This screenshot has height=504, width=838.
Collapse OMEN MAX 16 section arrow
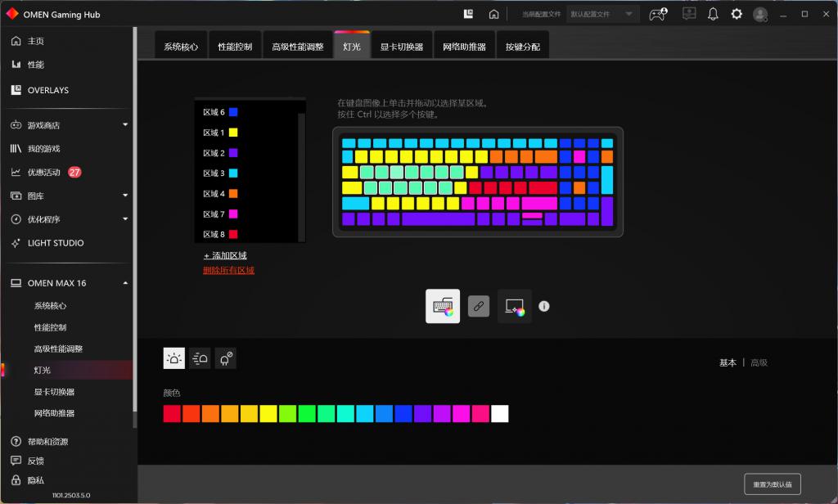pos(125,283)
